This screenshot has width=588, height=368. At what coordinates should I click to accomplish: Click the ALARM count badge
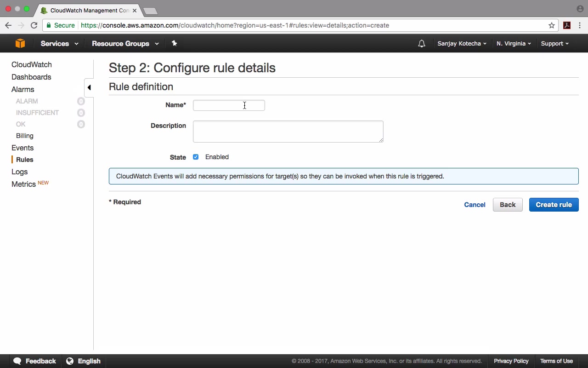[x=81, y=101]
